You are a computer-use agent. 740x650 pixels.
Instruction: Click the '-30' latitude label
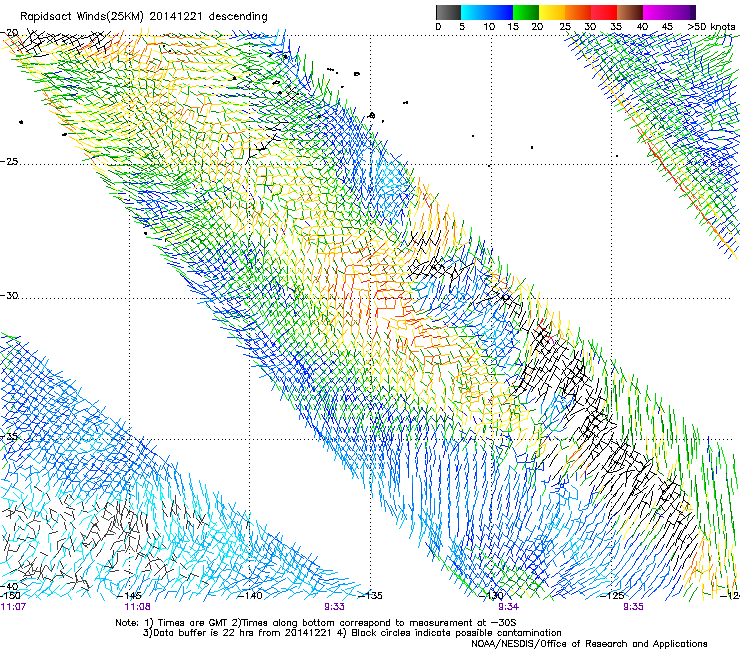[x=9, y=295]
